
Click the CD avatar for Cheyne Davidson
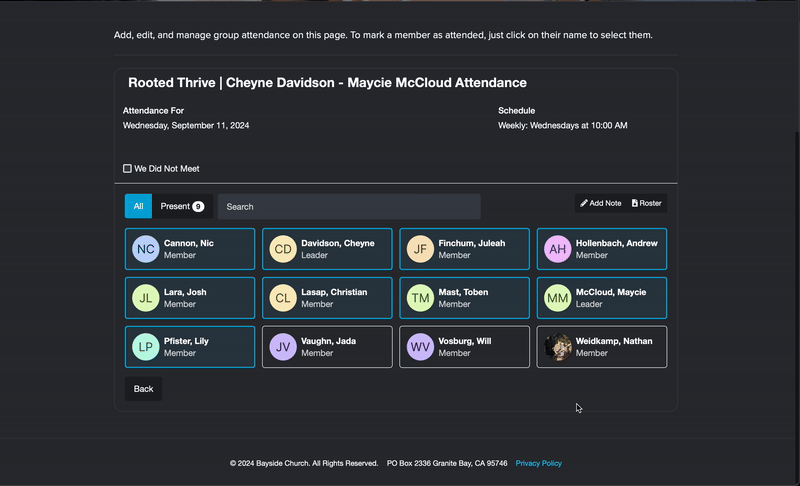click(283, 249)
